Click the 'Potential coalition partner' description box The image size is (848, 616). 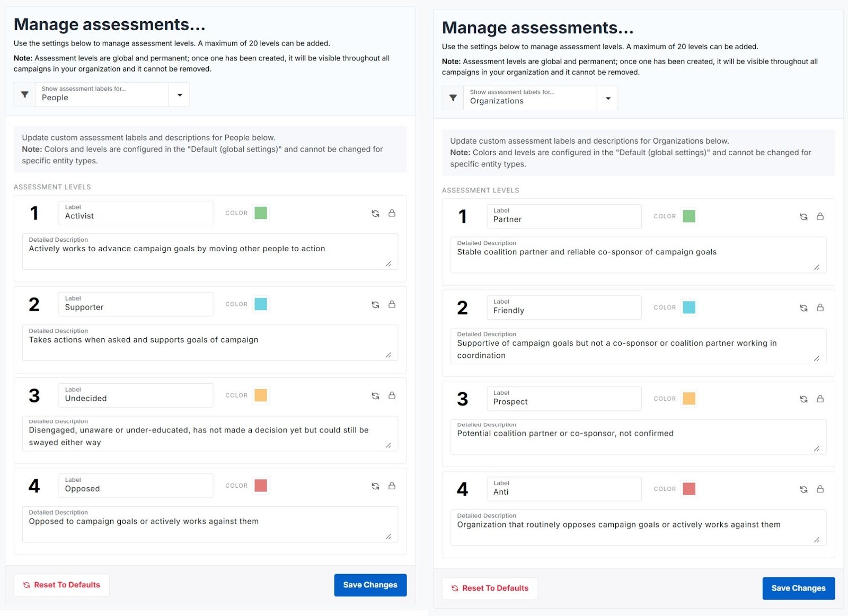638,437
